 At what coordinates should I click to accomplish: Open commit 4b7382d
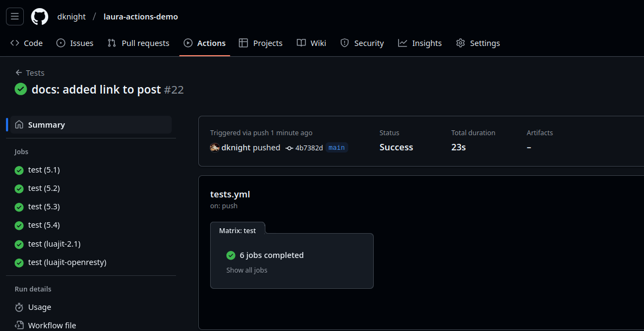(309, 148)
